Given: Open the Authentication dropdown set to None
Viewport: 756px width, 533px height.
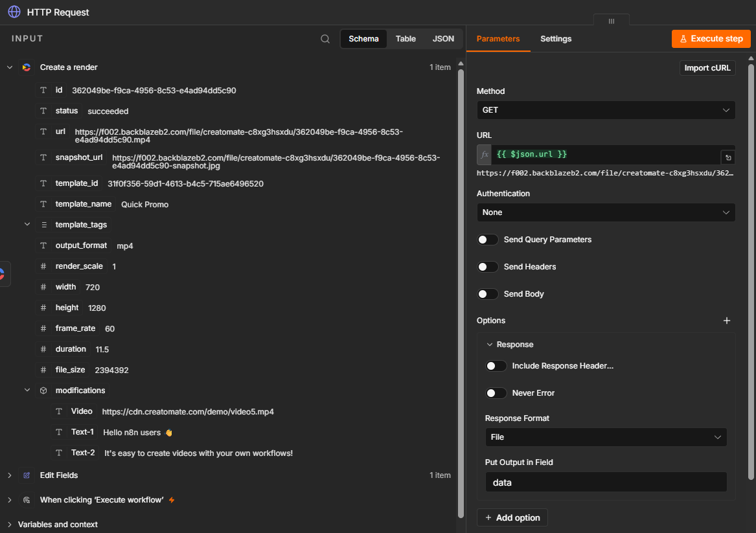Looking at the screenshot, I should (x=606, y=212).
